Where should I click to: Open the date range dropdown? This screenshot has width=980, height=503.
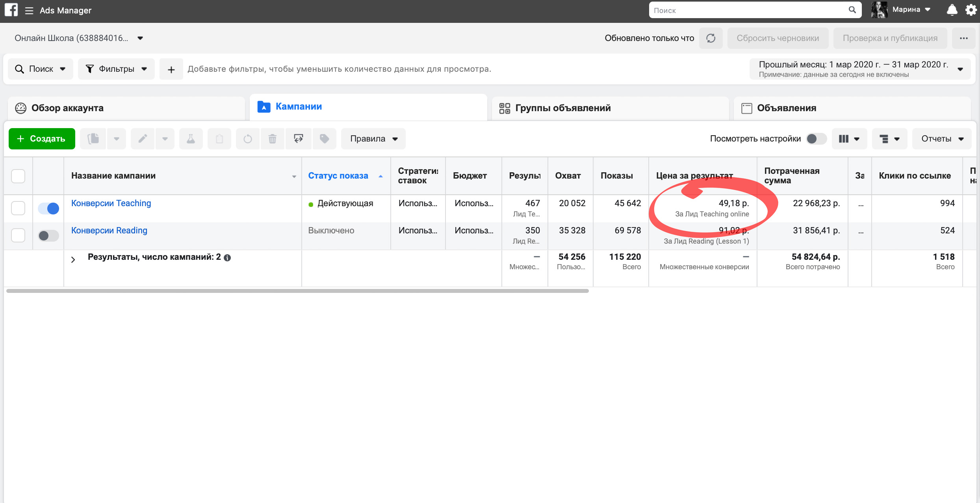(x=860, y=69)
